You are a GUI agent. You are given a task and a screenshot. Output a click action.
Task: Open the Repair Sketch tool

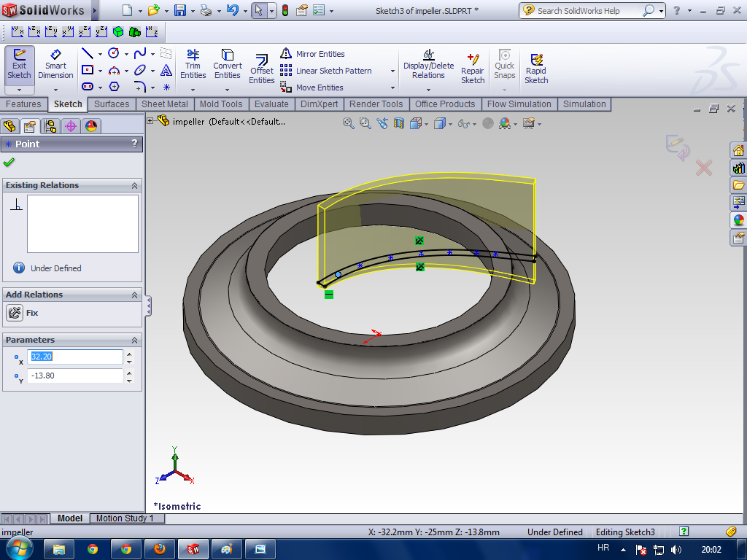click(x=472, y=69)
